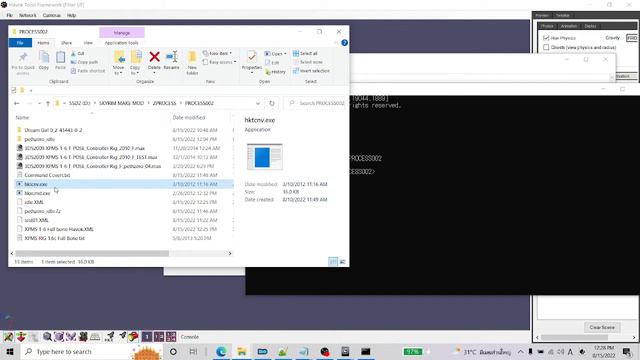Click the Paste icon in the ribbon

(x=60, y=58)
